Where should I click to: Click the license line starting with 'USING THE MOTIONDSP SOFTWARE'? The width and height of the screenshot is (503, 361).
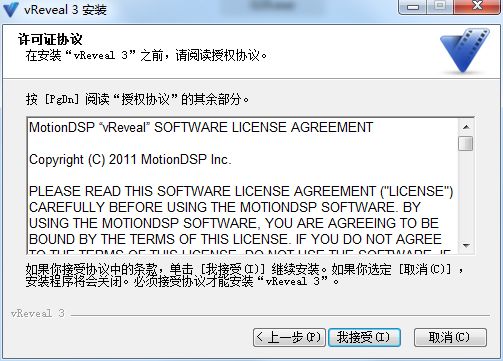click(x=234, y=223)
